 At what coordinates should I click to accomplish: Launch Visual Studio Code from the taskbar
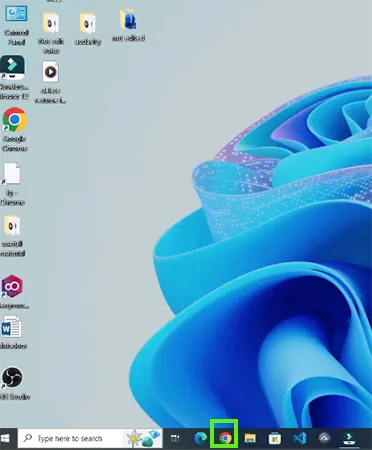[x=300, y=438]
